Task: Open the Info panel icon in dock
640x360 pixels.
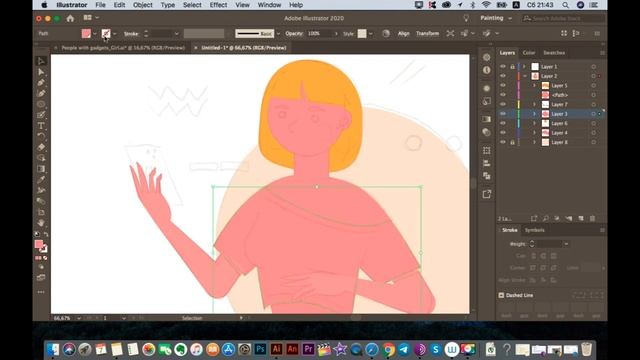Action: (486, 70)
